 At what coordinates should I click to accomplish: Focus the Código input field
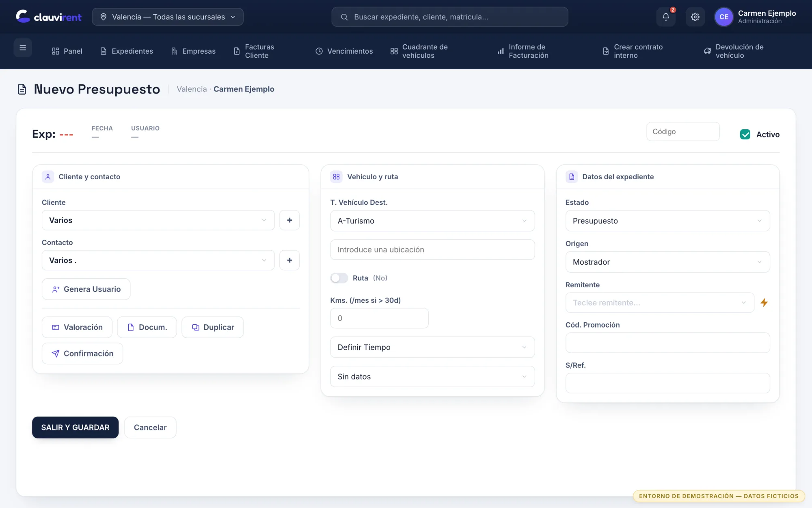[x=683, y=132]
